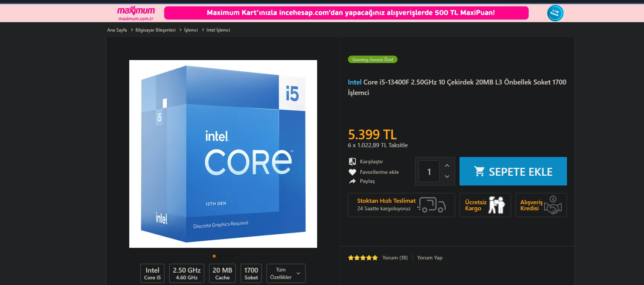The width and height of the screenshot is (644, 285).
Task: Click the delivery truck icon for Stoktan Hızlı Teslimat
Action: pos(432,205)
